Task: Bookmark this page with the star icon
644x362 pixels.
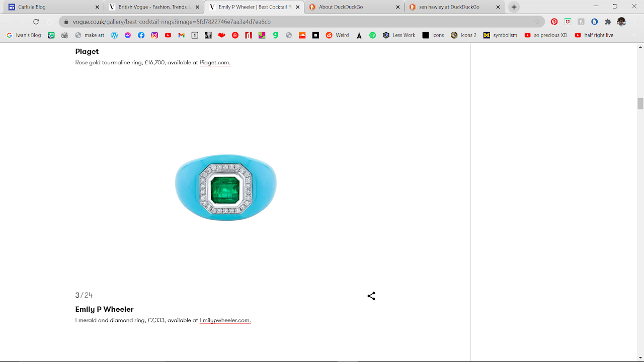Action: point(537,22)
